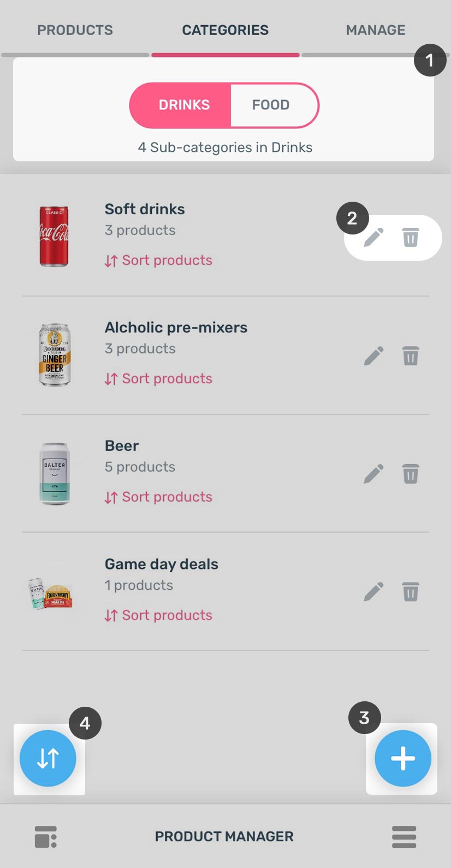
Task: Edit the Game day deals sub-category
Action: pos(374,592)
